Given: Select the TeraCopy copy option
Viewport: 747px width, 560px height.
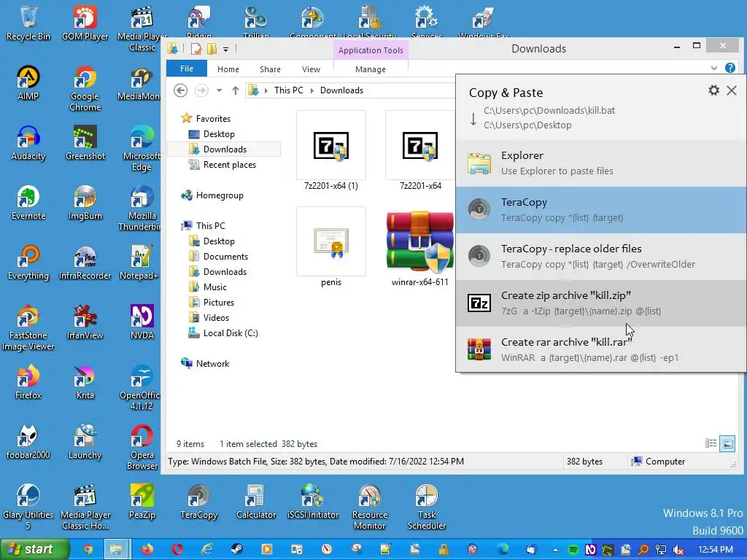Looking at the screenshot, I should tap(601, 209).
